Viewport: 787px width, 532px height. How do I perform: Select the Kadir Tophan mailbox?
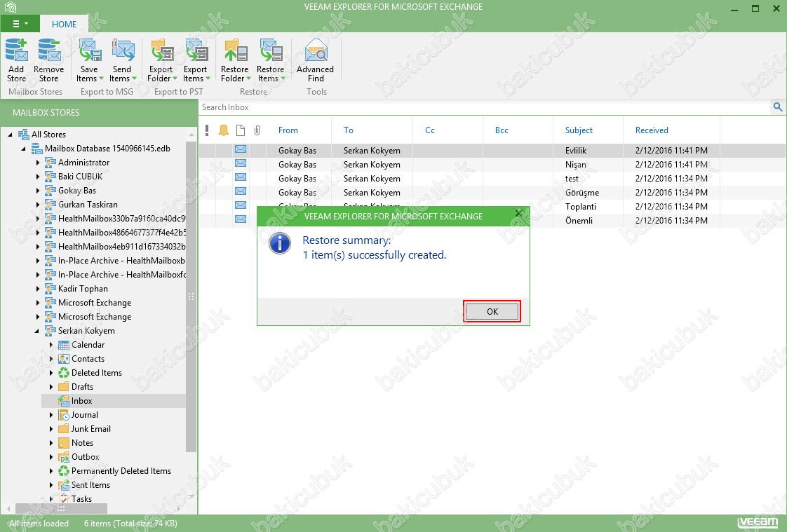click(x=83, y=289)
